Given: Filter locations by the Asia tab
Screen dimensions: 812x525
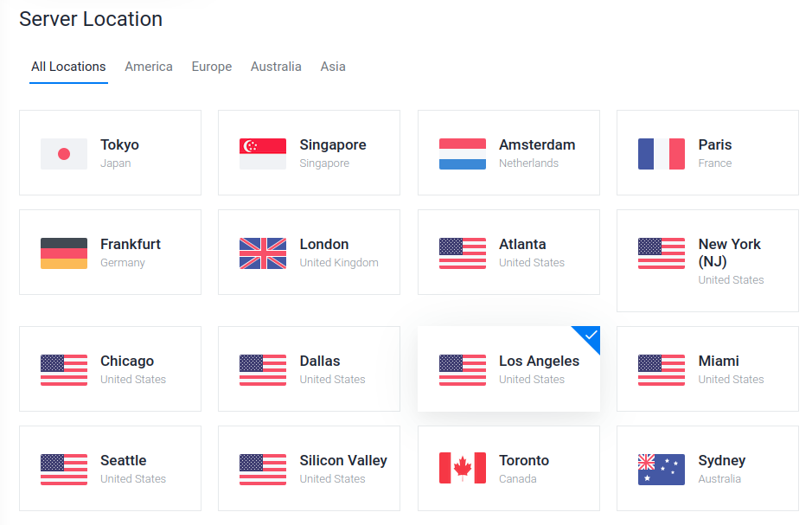Looking at the screenshot, I should point(333,67).
